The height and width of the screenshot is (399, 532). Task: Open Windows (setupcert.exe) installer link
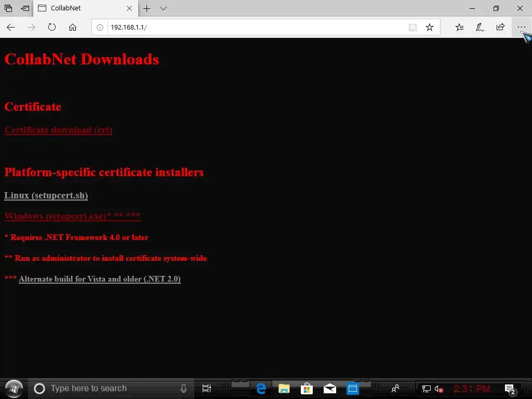[72, 216]
